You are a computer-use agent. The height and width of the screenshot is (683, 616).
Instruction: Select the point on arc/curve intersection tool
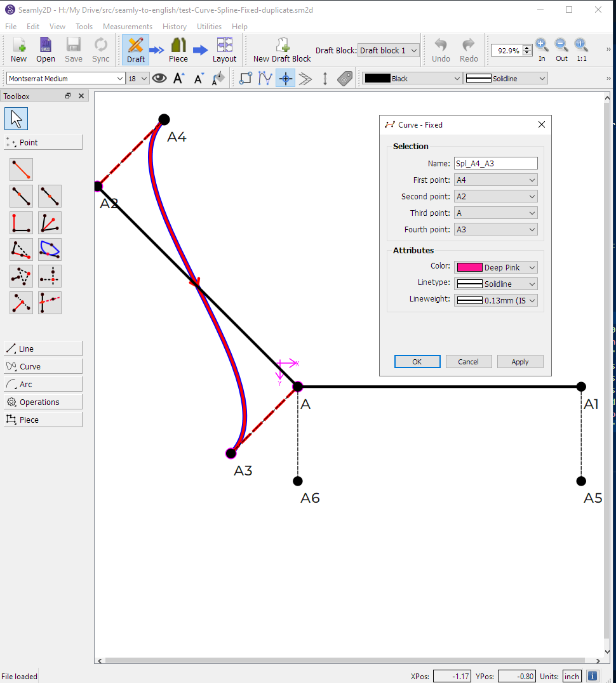[50, 249]
